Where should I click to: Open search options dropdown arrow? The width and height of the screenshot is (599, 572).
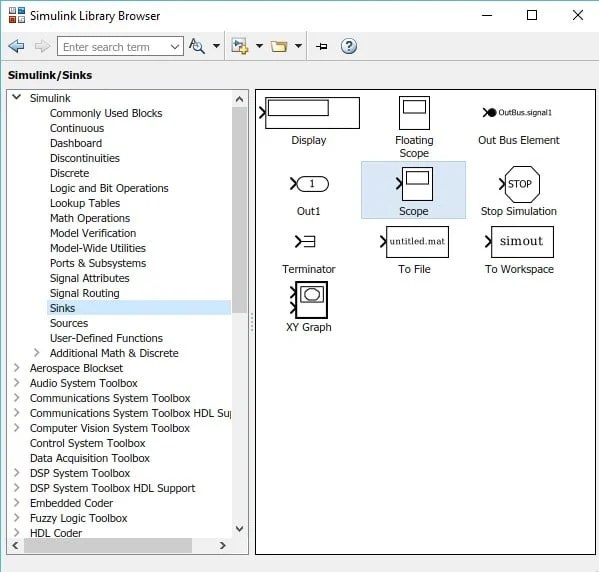point(216,46)
